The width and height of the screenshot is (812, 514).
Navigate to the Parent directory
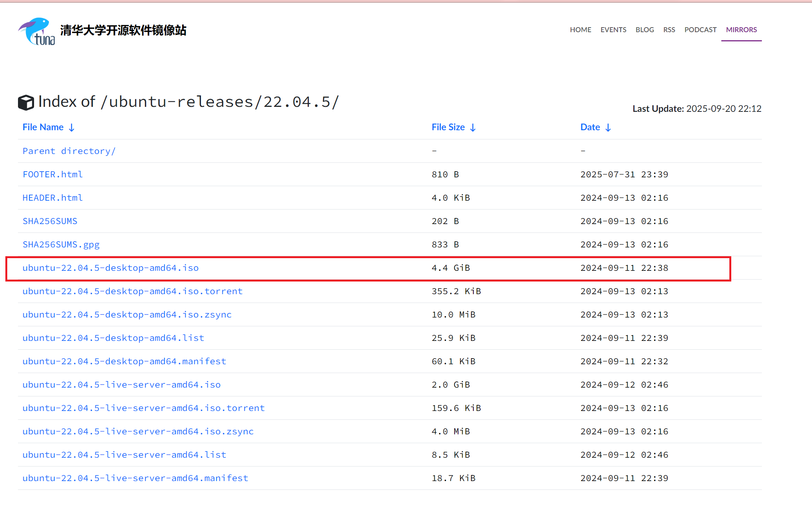(69, 151)
